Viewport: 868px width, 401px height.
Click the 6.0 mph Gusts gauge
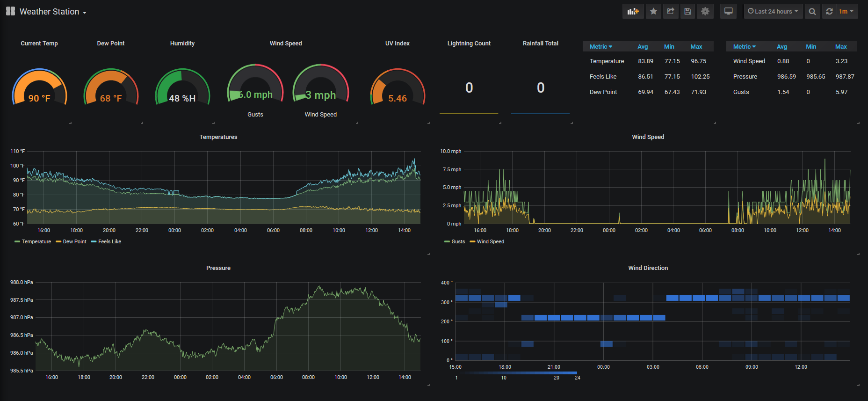255,83
